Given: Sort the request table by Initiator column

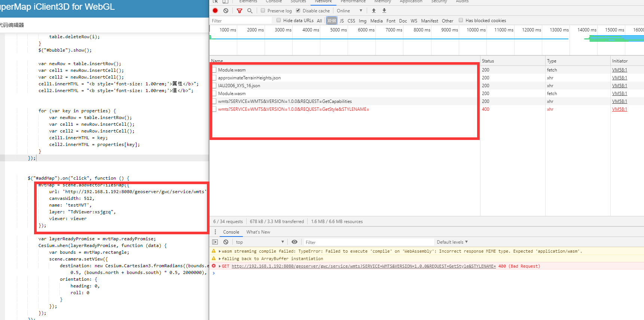Looking at the screenshot, I should coord(627,61).
